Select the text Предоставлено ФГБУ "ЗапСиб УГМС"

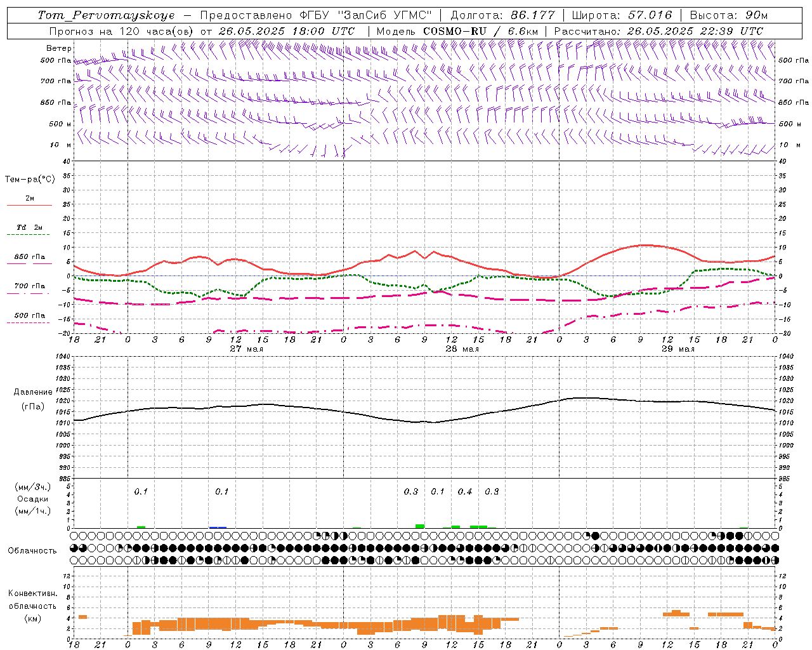coord(315,15)
